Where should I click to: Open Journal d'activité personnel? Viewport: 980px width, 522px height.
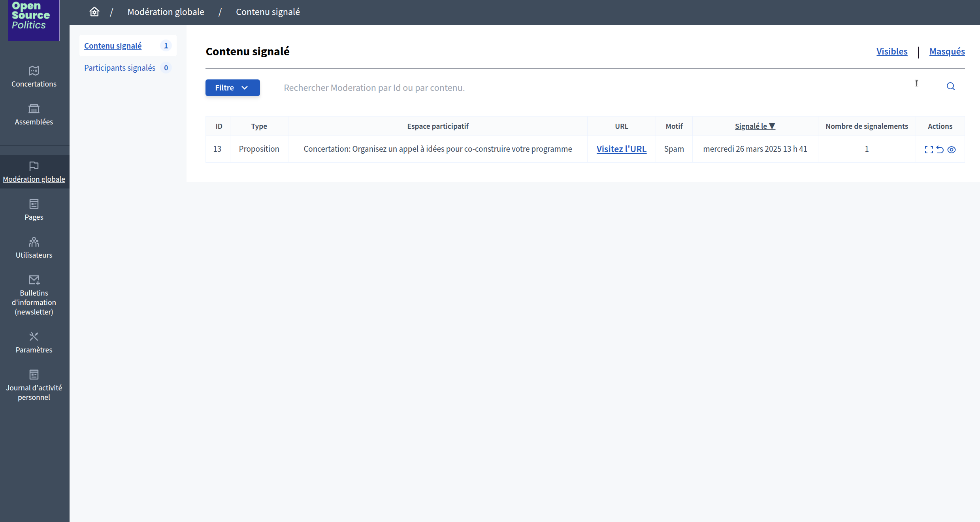click(x=34, y=385)
